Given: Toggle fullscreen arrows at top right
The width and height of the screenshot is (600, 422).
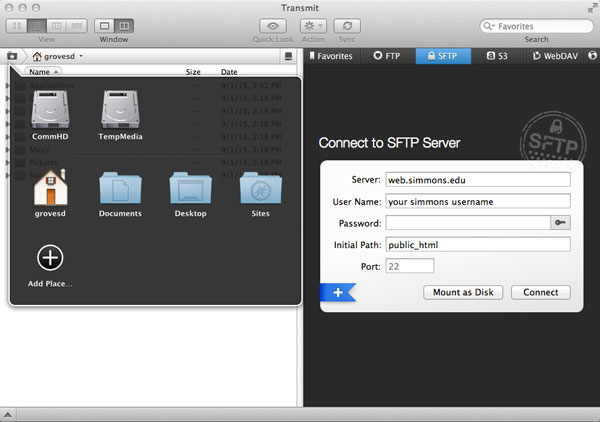Looking at the screenshot, I should (592, 7).
